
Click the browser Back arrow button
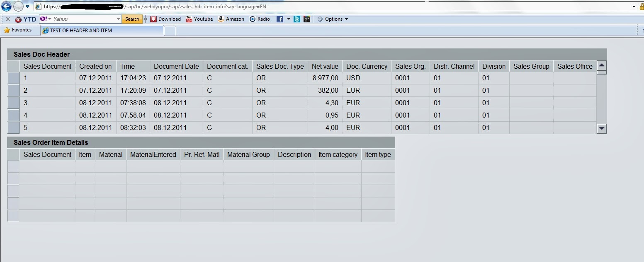6,6
